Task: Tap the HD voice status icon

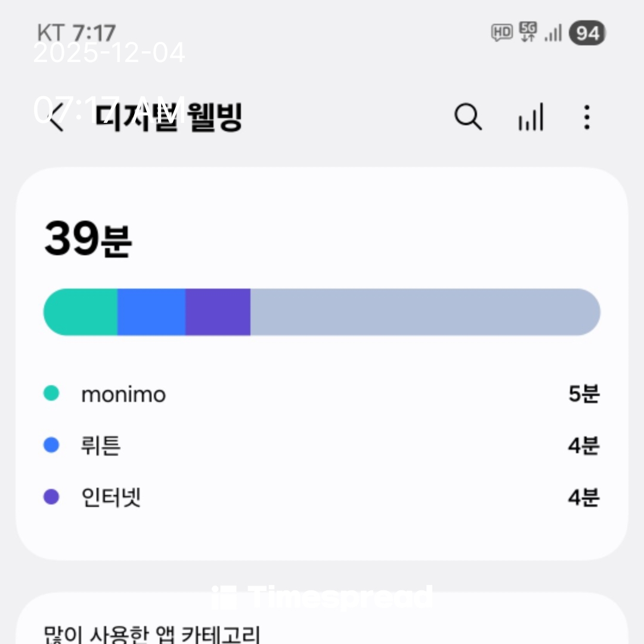Action: (x=501, y=32)
